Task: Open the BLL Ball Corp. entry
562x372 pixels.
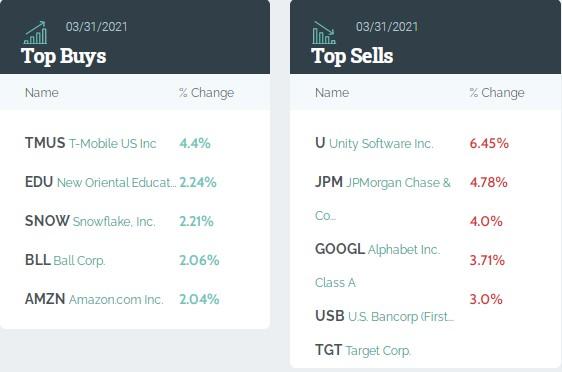Action: point(65,260)
